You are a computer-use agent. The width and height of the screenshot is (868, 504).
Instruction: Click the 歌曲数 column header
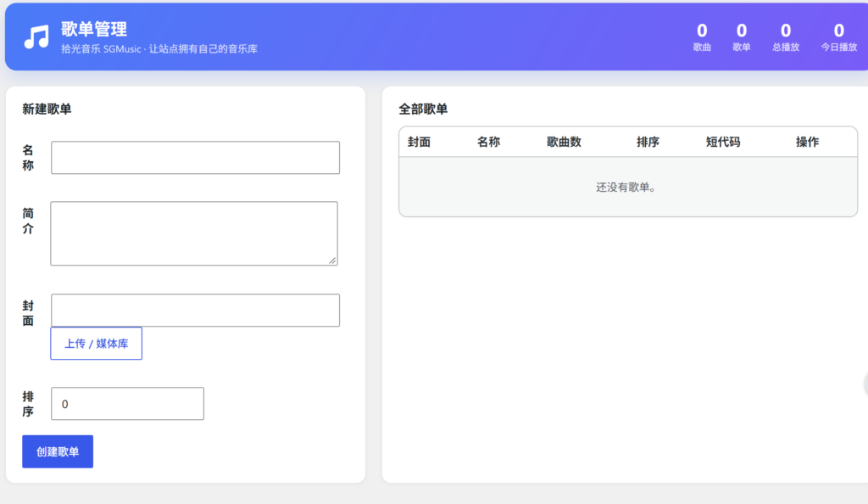pos(564,142)
